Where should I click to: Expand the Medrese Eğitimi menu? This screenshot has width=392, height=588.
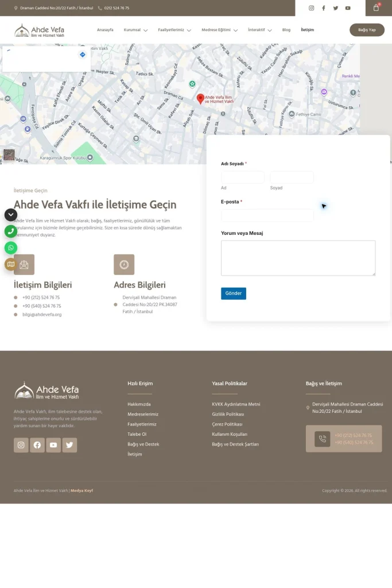tap(219, 30)
